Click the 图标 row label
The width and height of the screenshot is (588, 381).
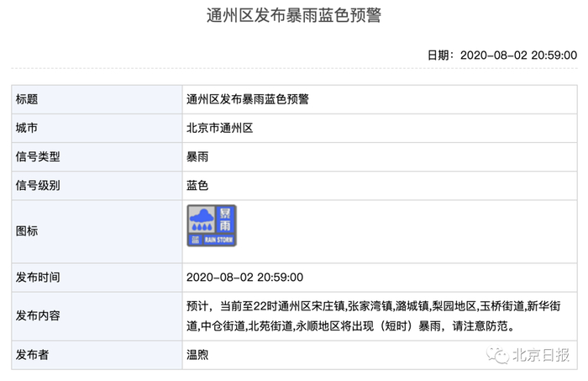27,230
